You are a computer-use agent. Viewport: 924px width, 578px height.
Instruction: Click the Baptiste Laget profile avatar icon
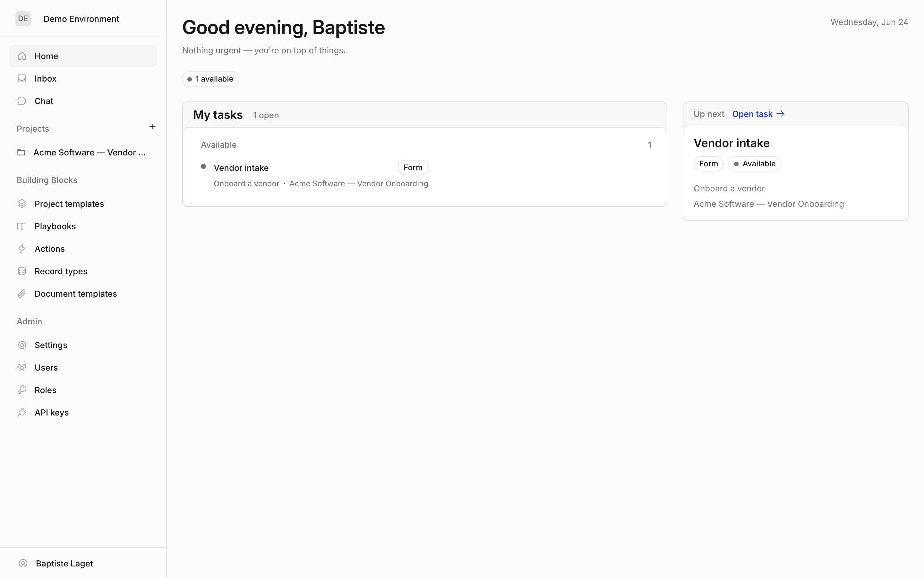tap(23, 563)
